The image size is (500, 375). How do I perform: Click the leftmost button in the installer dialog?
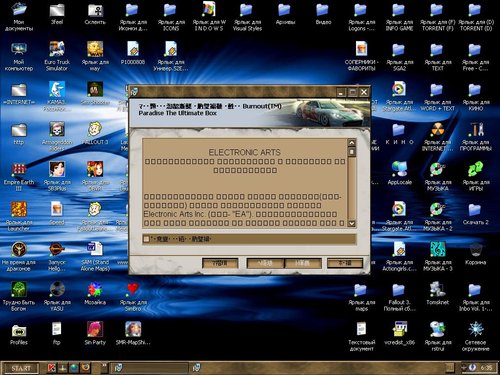click(x=220, y=263)
